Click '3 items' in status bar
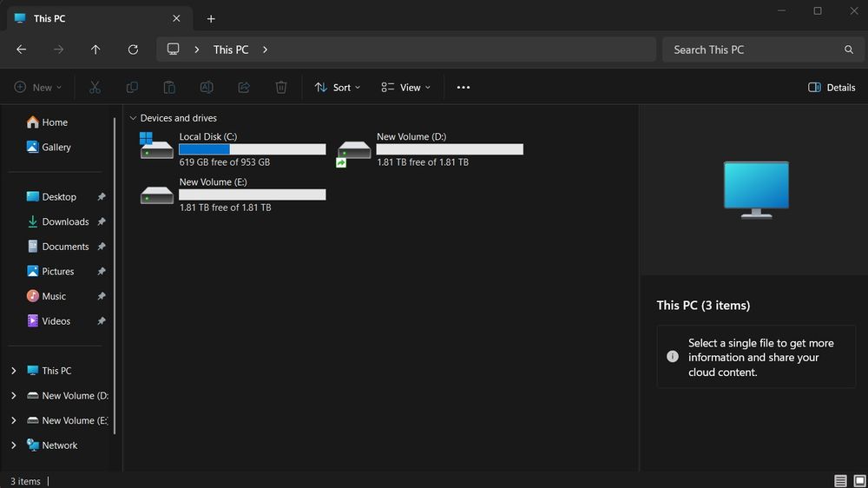Image resolution: width=868 pixels, height=488 pixels. click(25, 481)
